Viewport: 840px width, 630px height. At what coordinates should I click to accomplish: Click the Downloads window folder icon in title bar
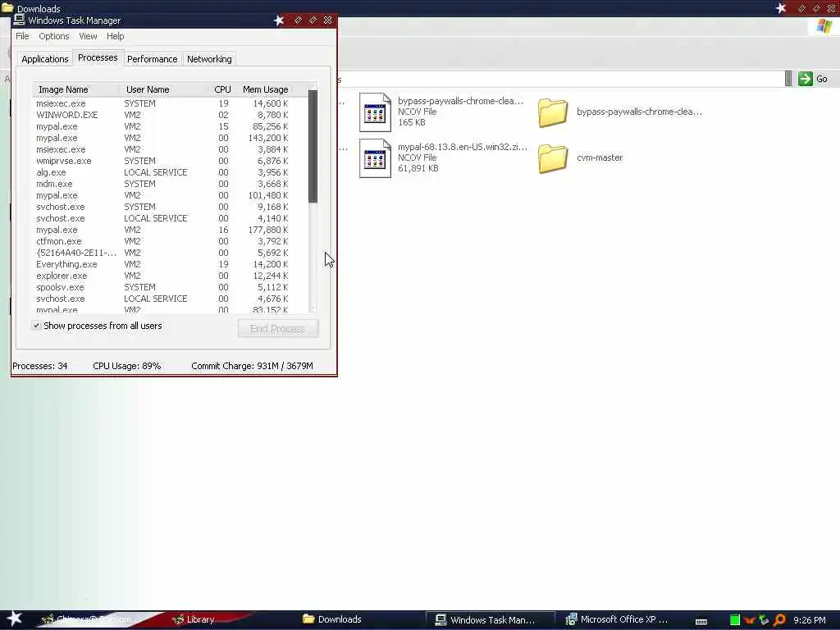[7, 7]
